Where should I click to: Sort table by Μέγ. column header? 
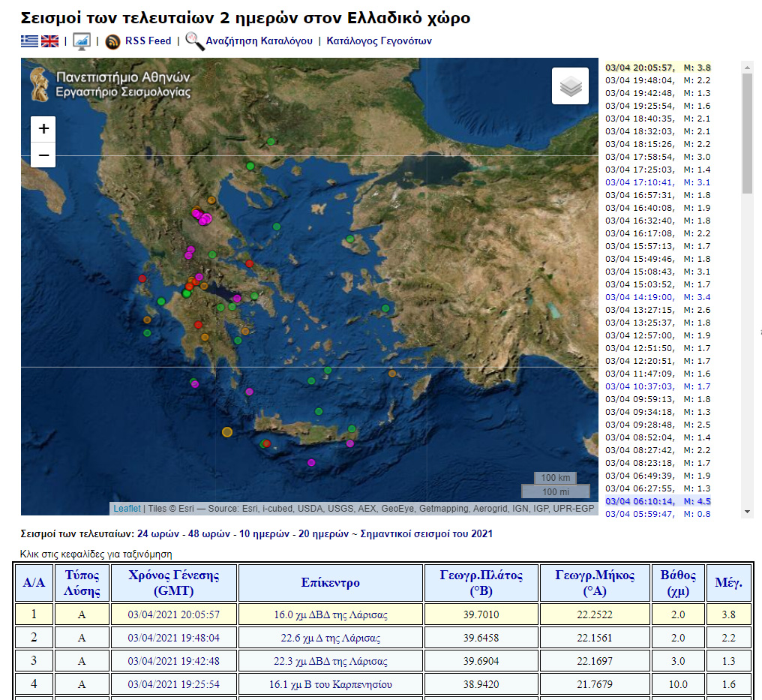click(x=729, y=583)
